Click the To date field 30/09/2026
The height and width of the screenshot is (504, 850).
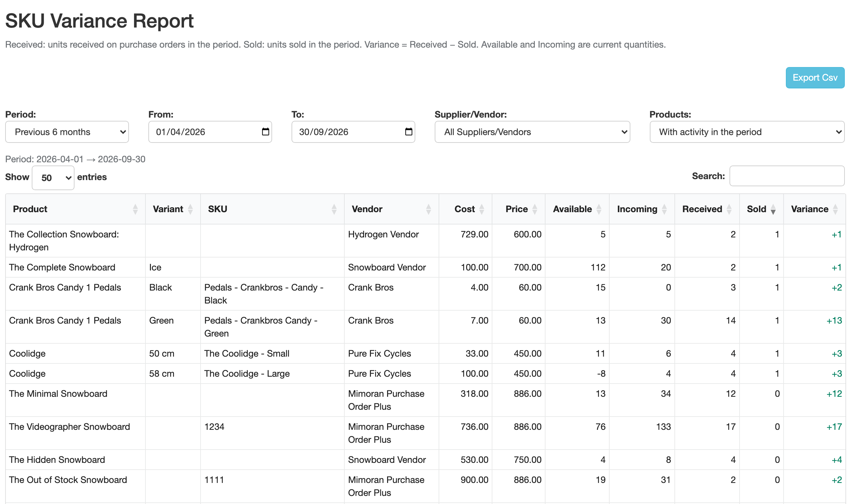353,132
